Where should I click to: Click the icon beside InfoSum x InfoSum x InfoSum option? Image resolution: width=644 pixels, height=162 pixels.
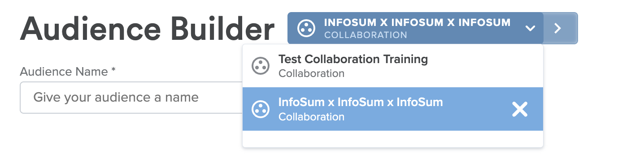pyautogui.click(x=261, y=109)
